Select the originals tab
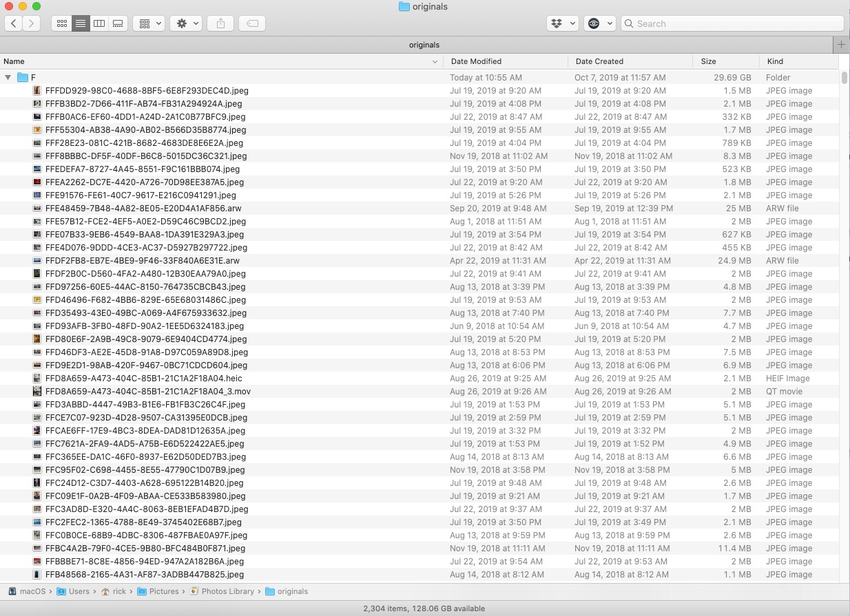This screenshot has height=616, width=850. (x=416, y=45)
